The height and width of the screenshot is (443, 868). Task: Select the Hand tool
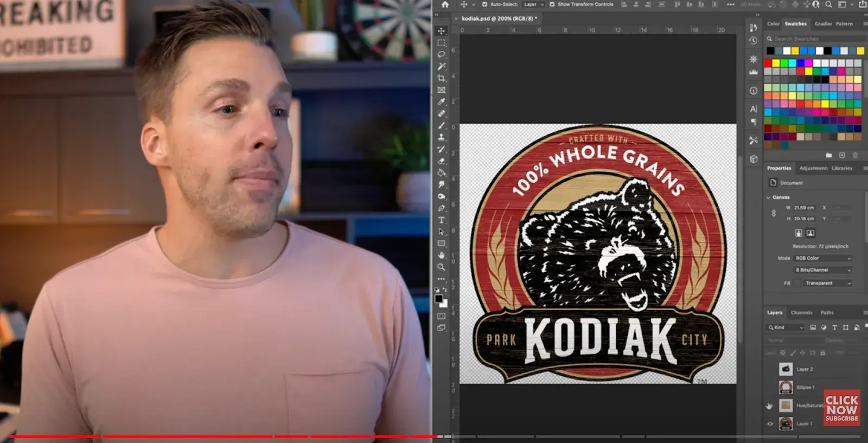pyautogui.click(x=441, y=255)
